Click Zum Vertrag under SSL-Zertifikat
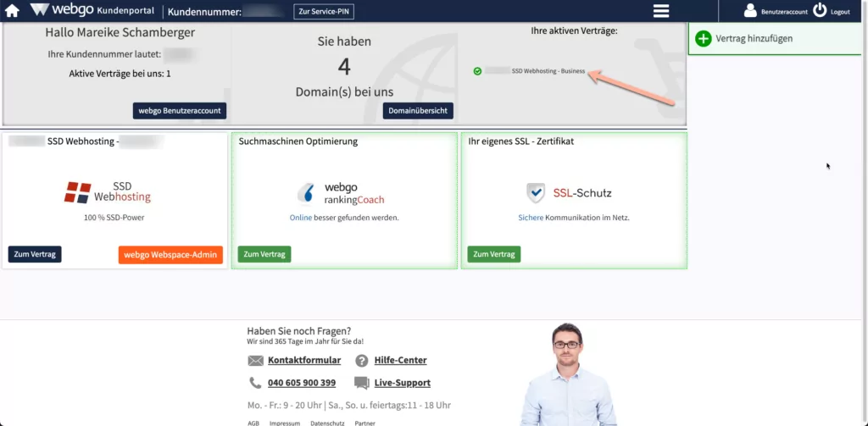This screenshot has width=868, height=426. 494,254
